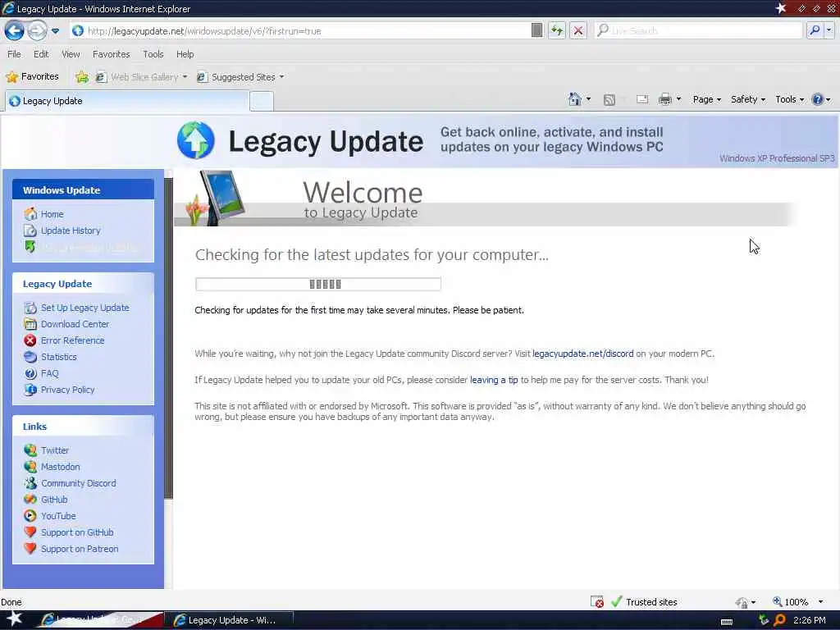Viewport: 840px width, 630px height.
Task: Click the magnifier tray icon in taskbar
Action: [x=779, y=620]
